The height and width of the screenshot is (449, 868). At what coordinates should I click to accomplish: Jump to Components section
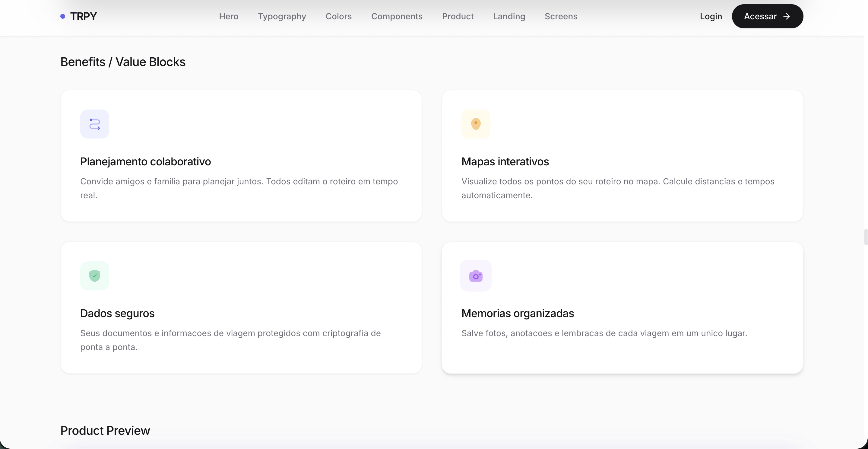[397, 16]
